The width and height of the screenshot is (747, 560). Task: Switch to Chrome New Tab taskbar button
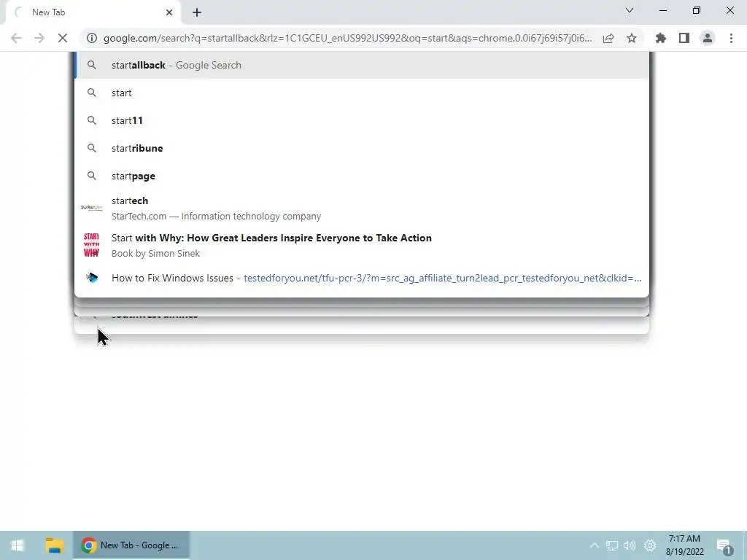131,545
